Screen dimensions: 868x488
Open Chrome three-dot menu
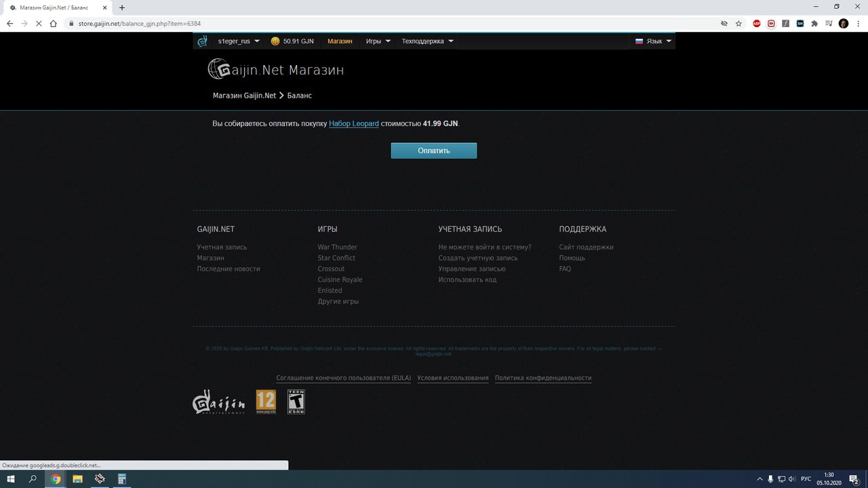(x=858, y=23)
